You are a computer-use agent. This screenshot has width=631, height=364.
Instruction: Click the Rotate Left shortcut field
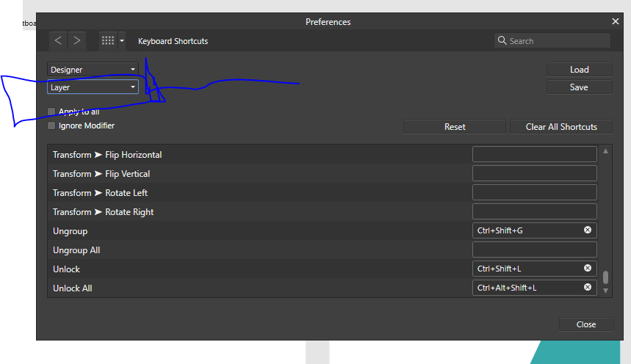(x=535, y=192)
